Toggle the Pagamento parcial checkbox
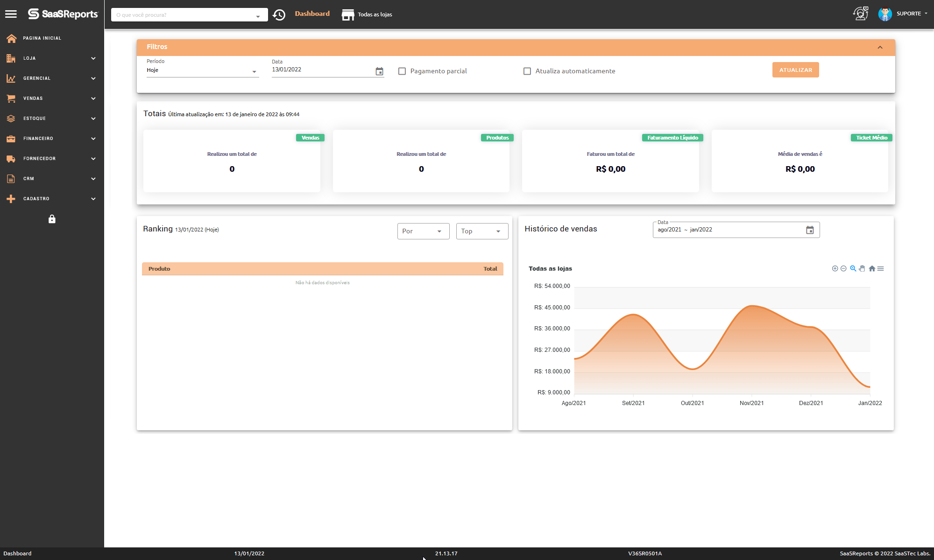This screenshot has width=934, height=560. 402,71
